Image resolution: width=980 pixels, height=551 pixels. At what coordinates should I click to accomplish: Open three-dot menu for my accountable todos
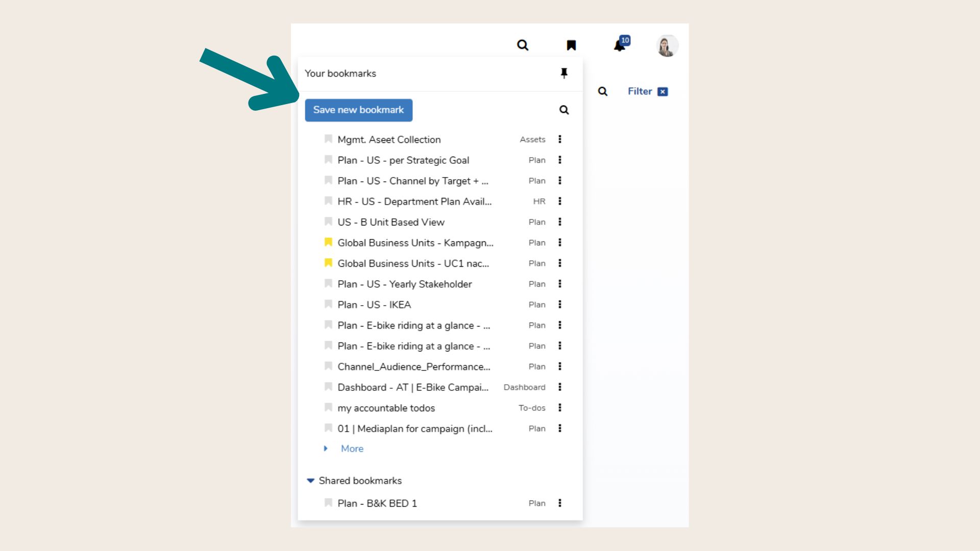[560, 408]
